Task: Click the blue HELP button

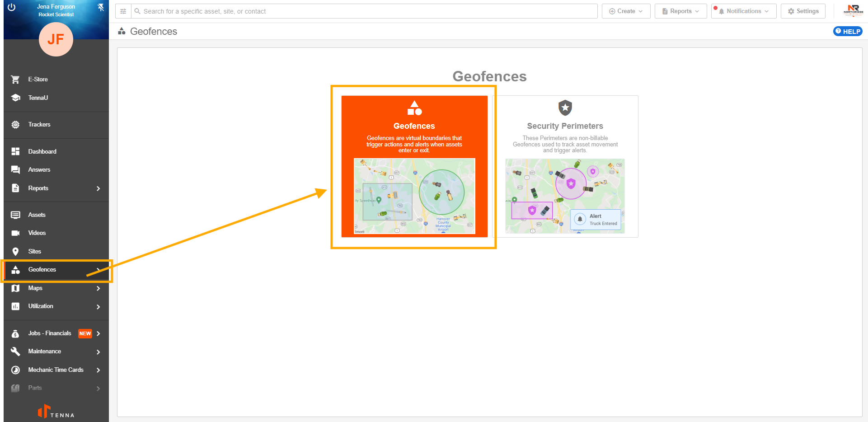Action: (x=848, y=31)
